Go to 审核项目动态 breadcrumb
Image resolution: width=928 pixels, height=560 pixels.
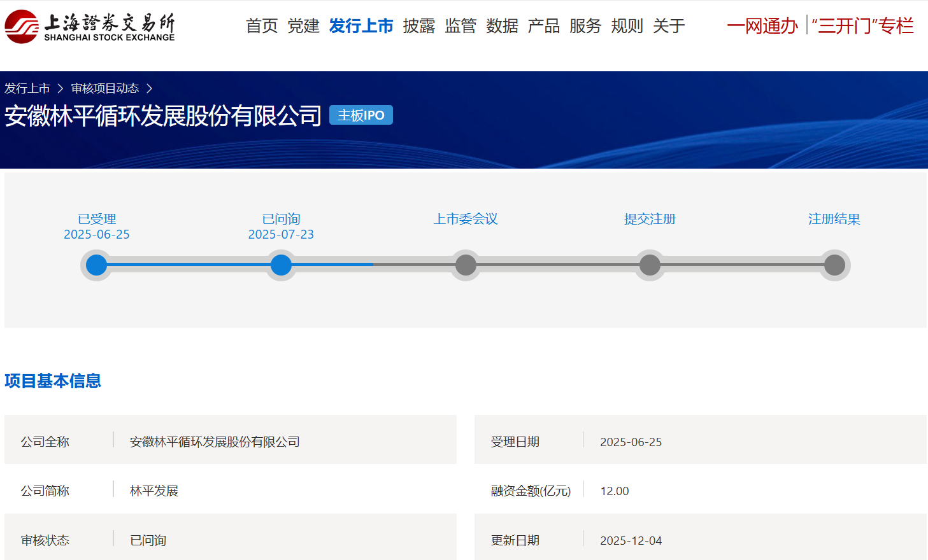click(x=105, y=88)
